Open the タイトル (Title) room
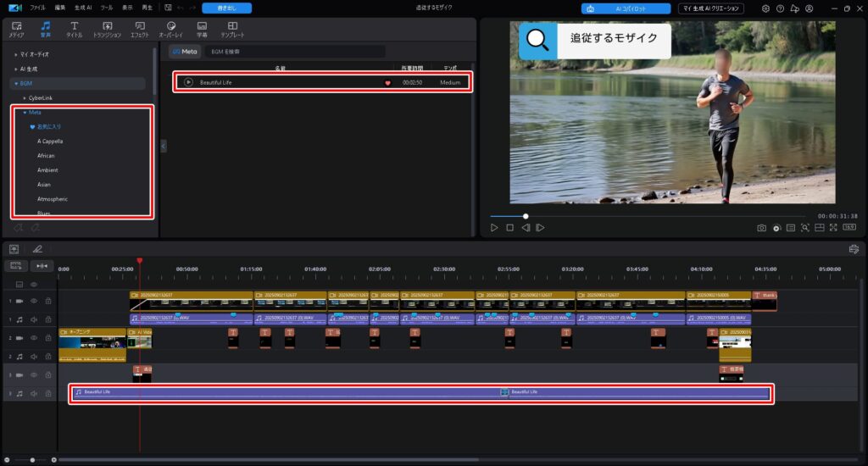 (75, 29)
